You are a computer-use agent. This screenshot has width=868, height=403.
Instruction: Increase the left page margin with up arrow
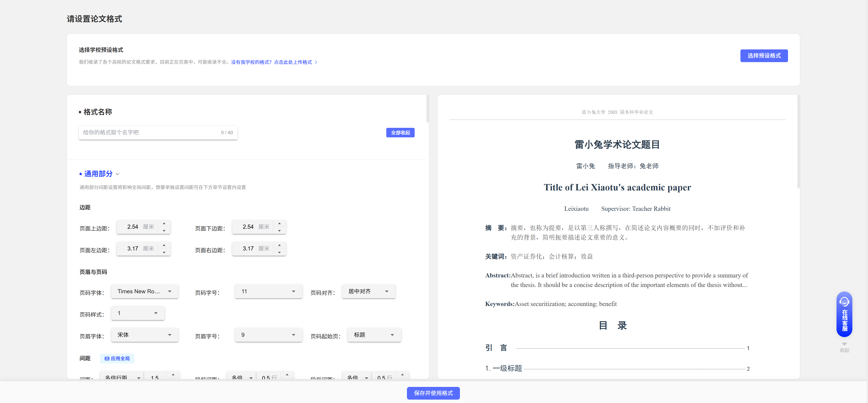click(x=164, y=245)
